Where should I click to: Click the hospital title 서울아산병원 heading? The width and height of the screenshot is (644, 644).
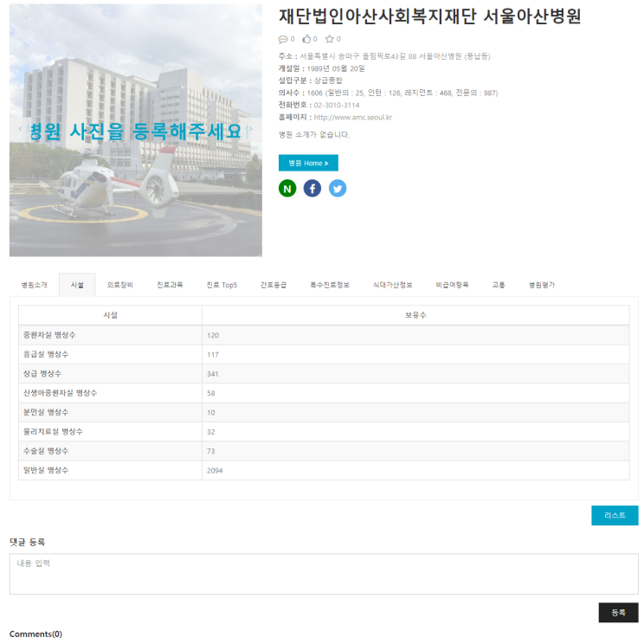point(429,16)
